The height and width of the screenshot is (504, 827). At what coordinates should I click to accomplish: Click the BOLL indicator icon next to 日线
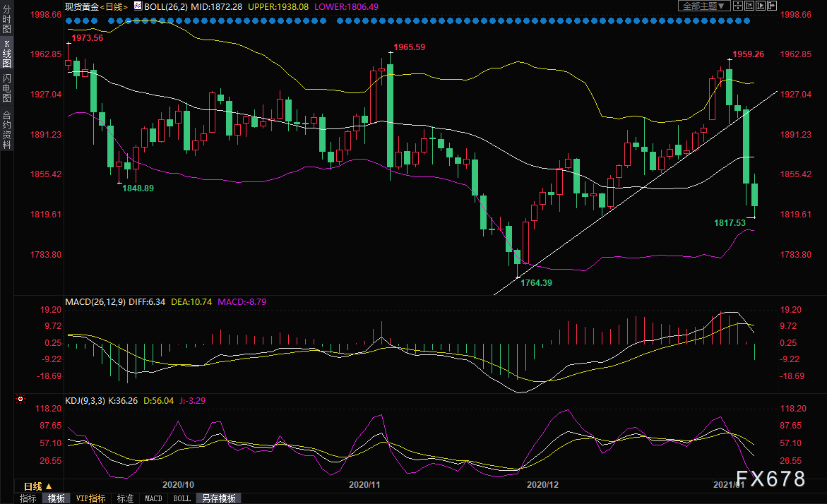[138, 6]
